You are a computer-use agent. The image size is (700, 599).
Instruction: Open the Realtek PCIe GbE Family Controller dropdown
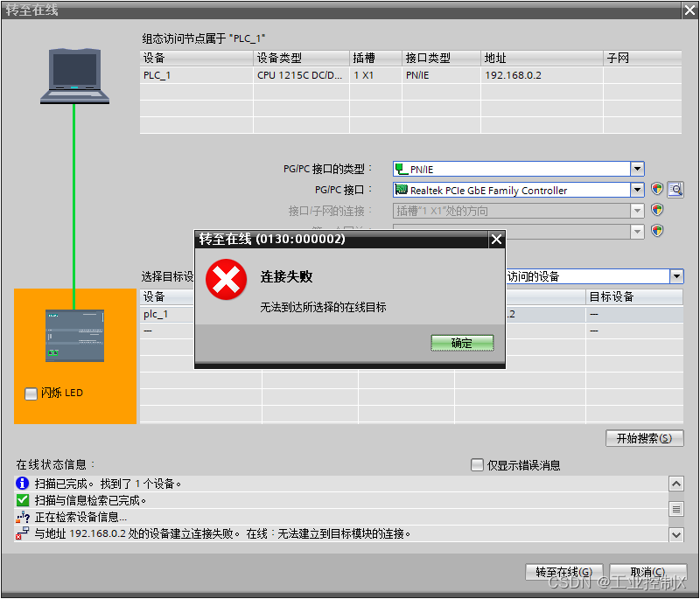pyautogui.click(x=639, y=190)
